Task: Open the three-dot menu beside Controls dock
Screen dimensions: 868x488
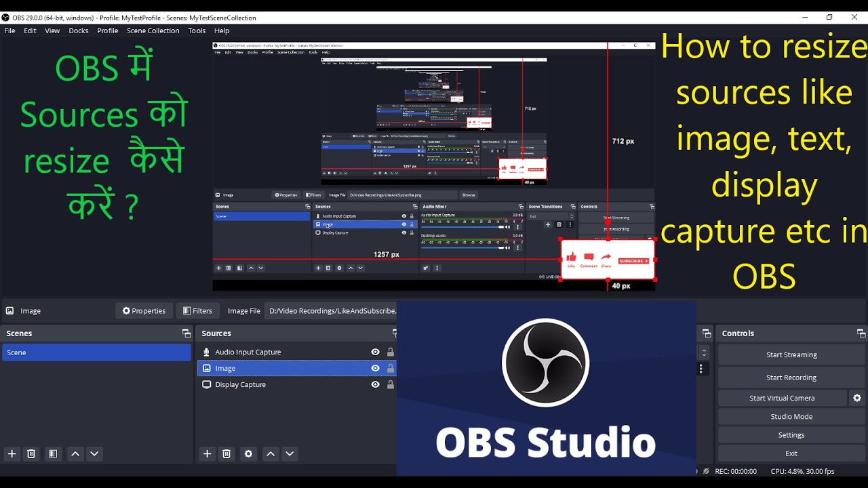Action: pyautogui.click(x=701, y=369)
